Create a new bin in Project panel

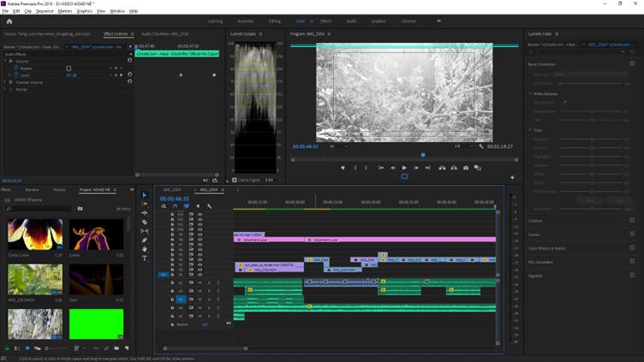tap(116, 348)
